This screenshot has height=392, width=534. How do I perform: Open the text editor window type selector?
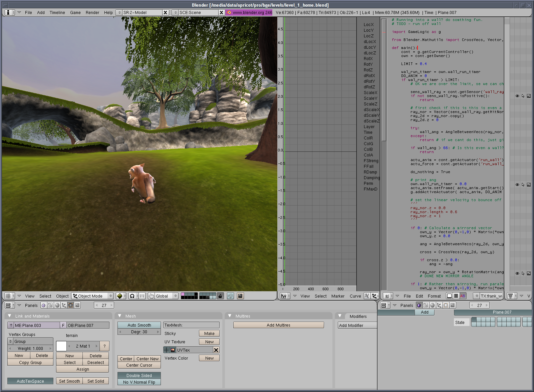(387, 296)
